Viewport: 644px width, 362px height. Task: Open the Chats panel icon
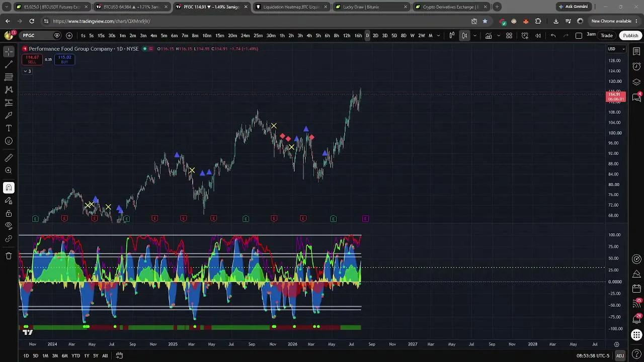tap(636, 97)
